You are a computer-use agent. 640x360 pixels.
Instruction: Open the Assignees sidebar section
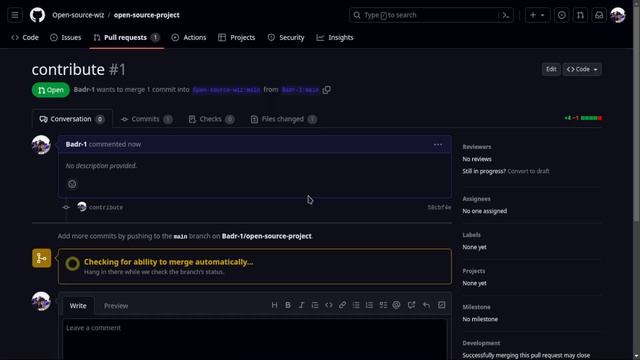click(x=476, y=199)
